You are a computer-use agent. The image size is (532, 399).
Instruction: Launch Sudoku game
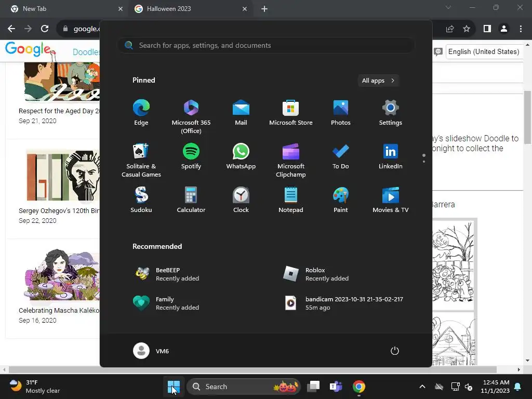(141, 200)
